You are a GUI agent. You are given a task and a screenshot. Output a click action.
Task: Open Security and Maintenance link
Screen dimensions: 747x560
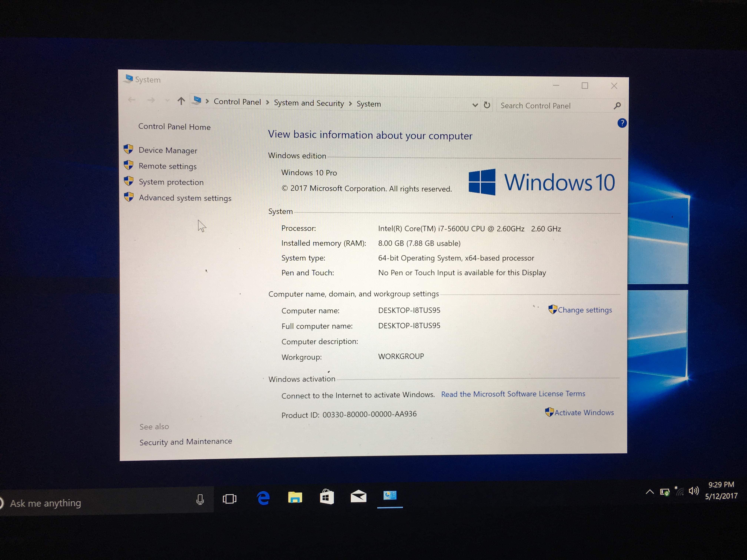[186, 442]
